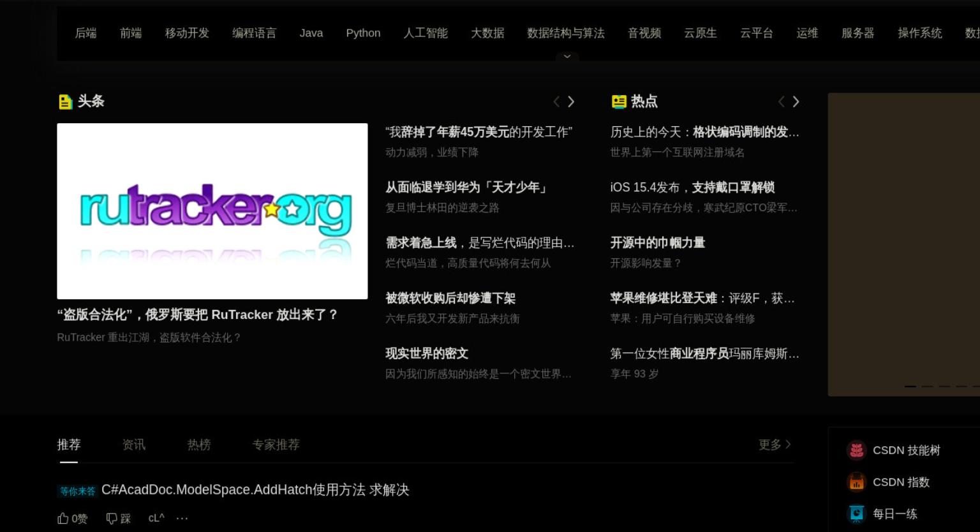Open CSDN 技能树 icon
The image size is (980, 532).
[x=856, y=450]
